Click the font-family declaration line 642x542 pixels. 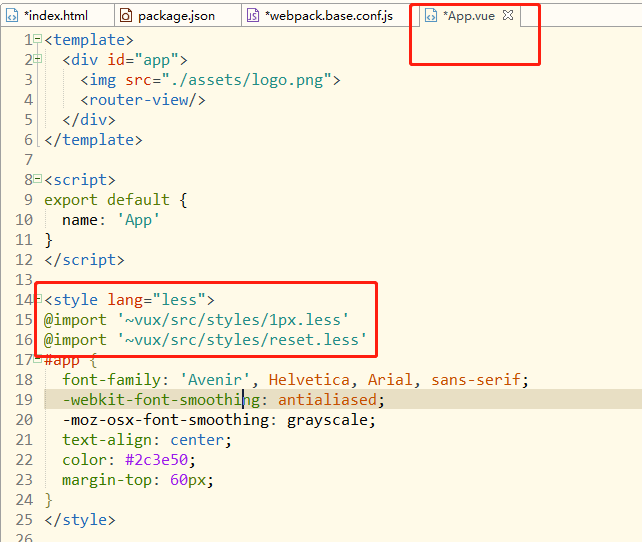(x=295, y=380)
